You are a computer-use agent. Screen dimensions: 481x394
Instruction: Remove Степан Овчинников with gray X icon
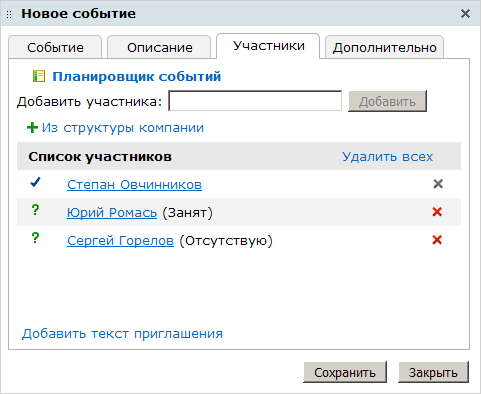[x=438, y=184]
